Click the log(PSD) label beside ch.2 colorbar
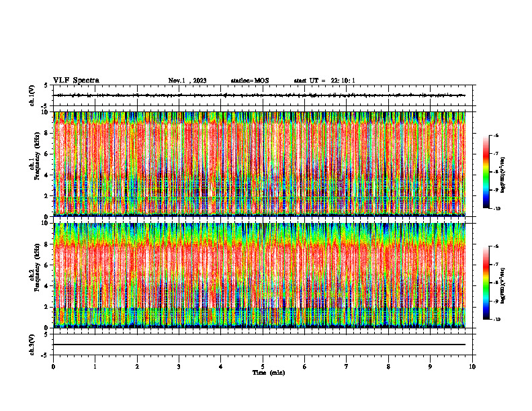532x411 pixels. click(503, 286)
